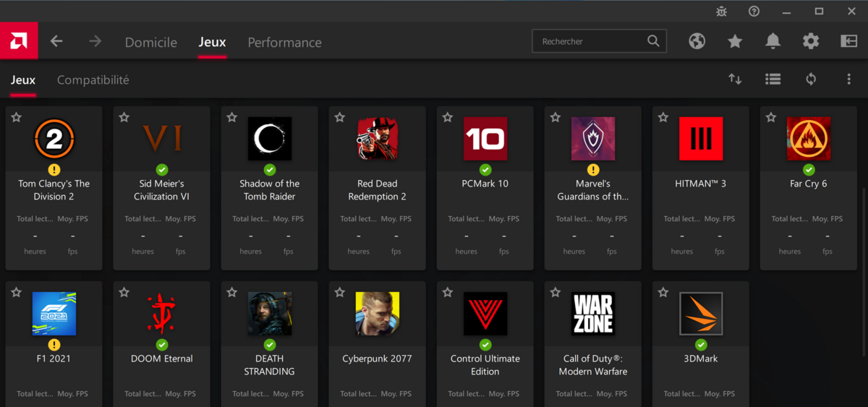This screenshot has width=868, height=407.
Task: Open HITMAN 3 game icon
Action: click(701, 139)
